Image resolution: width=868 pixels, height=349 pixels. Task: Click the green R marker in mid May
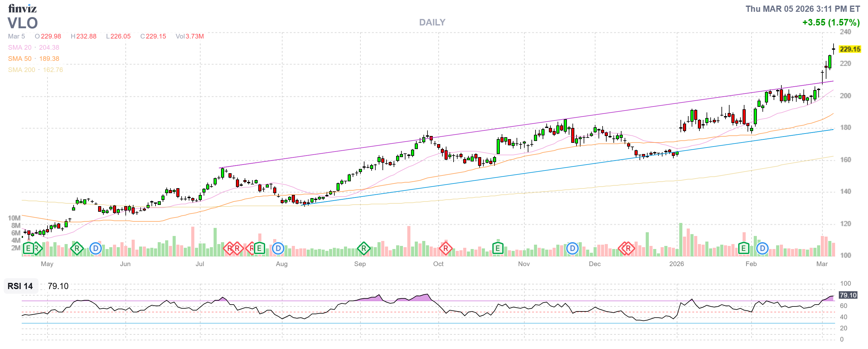pos(77,249)
